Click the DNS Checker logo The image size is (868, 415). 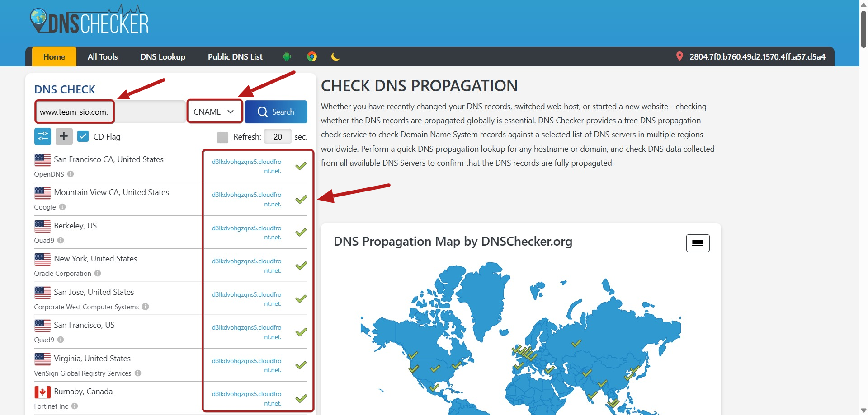pos(89,20)
